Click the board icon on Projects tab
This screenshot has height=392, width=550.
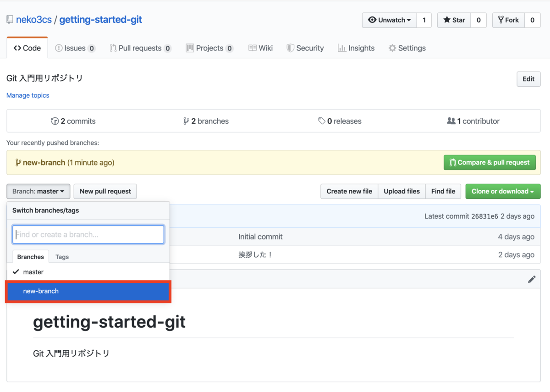(x=190, y=48)
